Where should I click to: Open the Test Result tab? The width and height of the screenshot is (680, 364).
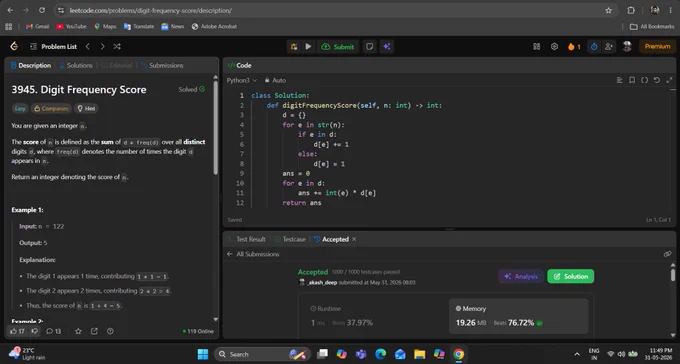click(x=247, y=239)
